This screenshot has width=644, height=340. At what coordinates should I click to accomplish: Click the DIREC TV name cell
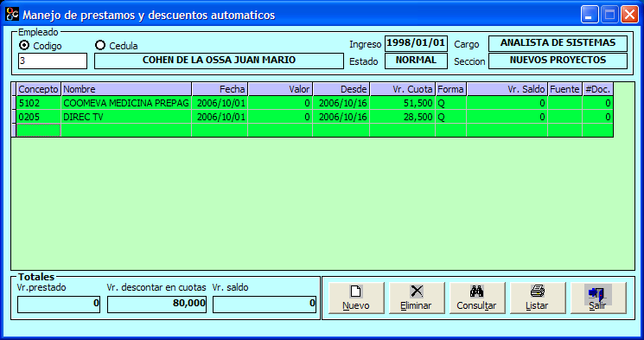[126, 117]
